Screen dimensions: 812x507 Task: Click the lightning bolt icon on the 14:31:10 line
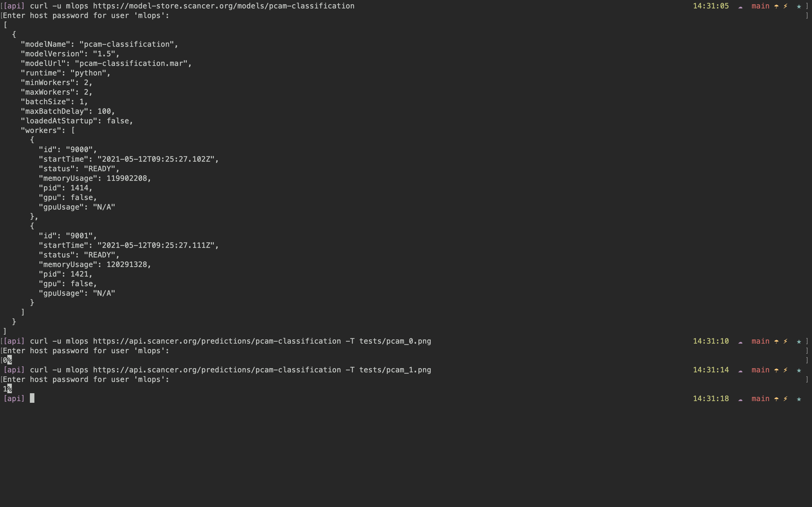(785, 341)
